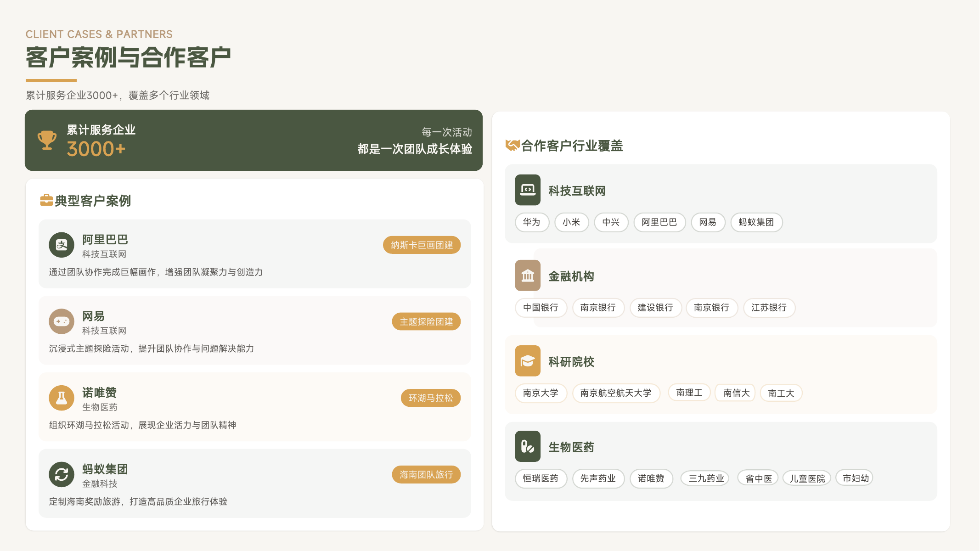Image resolution: width=980 pixels, height=551 pixels.
Task: Click the 都是一次团队成长体验 slogan
Action: [x=415, y=149]
